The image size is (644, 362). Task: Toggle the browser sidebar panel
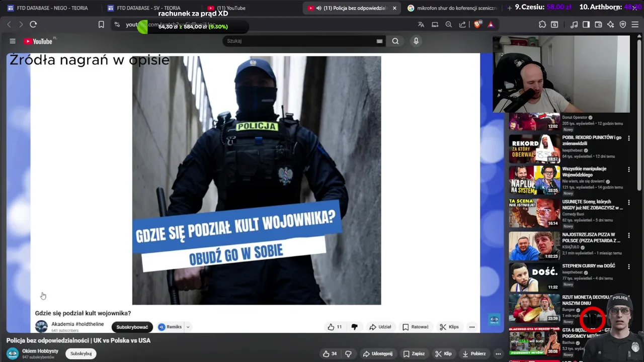click(586, 24)
